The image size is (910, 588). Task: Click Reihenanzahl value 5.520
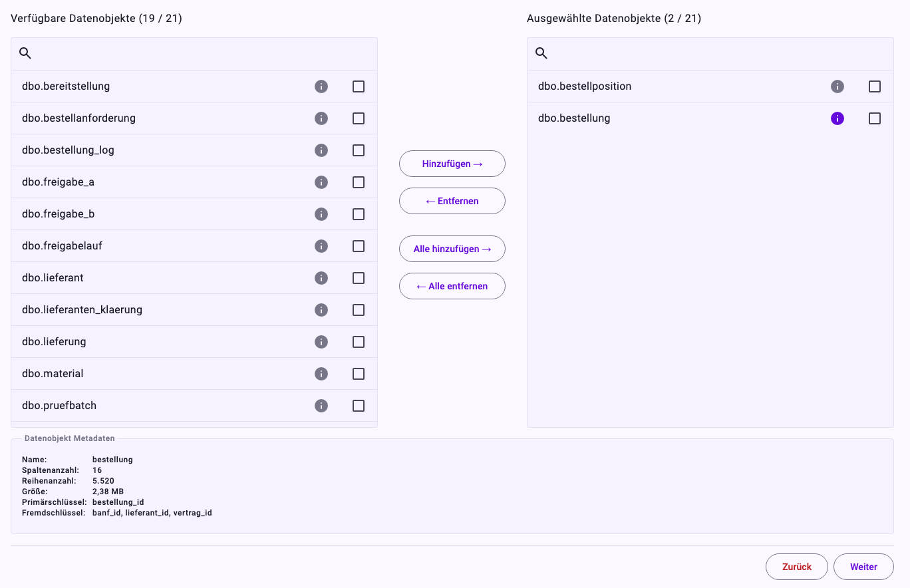(103, 481)
